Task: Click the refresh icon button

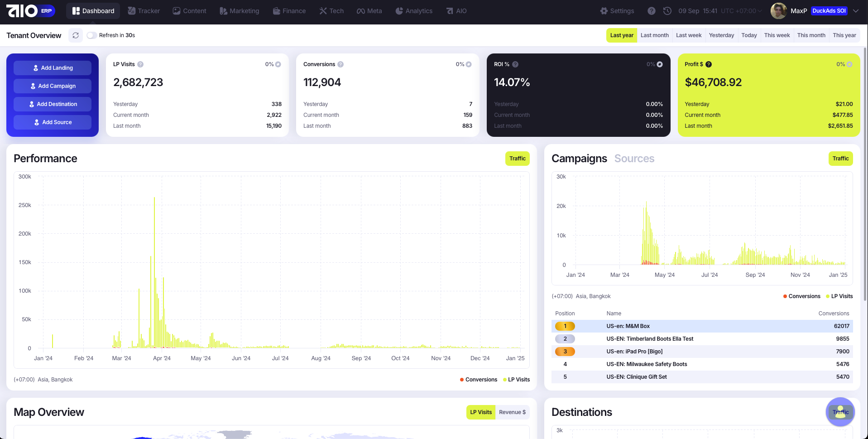Action: [76, 35]
